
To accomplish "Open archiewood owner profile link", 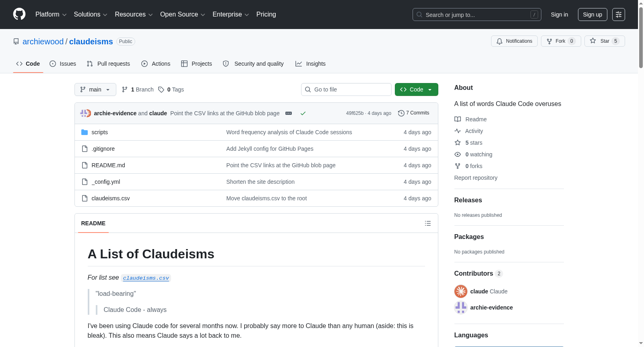I will (x=43, y=42).
